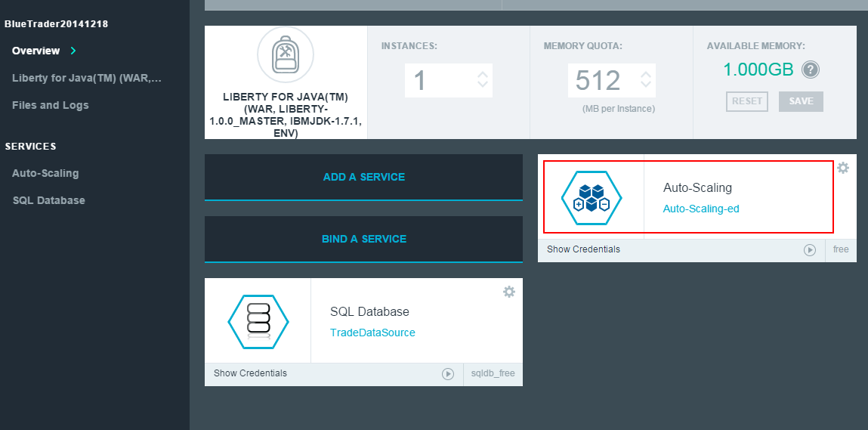Click the Auto-Scaling credentials play arrow

point(810,249)
